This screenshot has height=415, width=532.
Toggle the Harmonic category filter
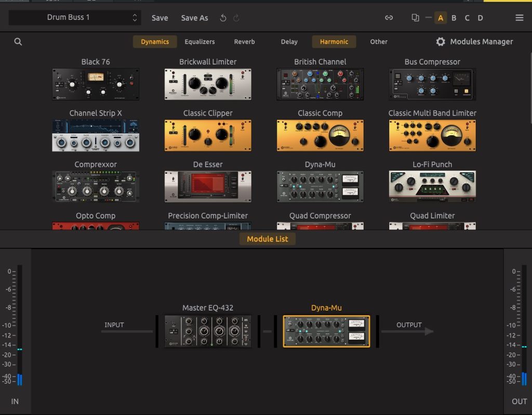(334, 42)
